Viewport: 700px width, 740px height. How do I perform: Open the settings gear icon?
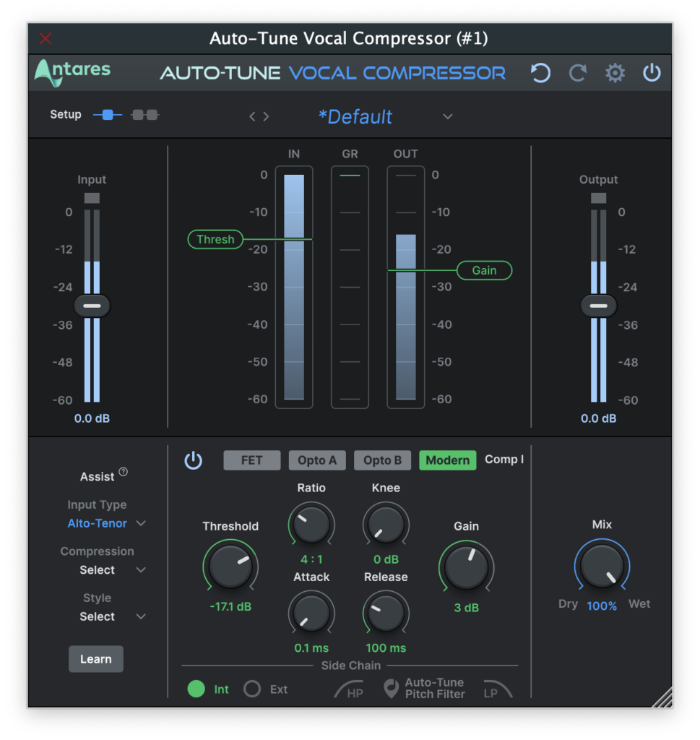pos(615,73)
